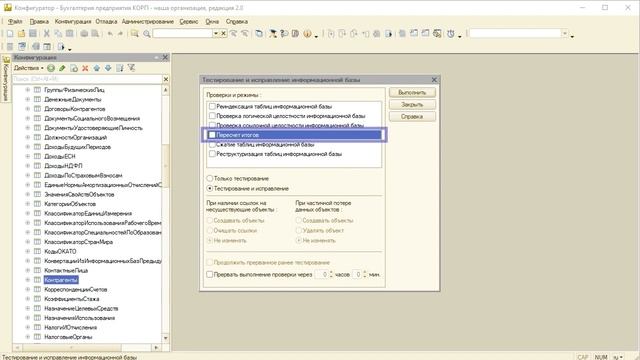Click the Cut scissors icon
Viewport: 640px width, 360px height.
pos(47,34)
